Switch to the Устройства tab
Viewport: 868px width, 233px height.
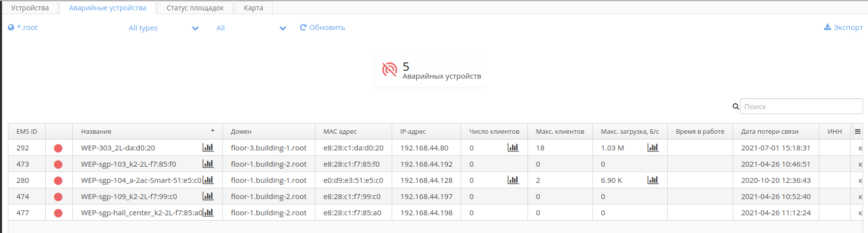(30, 8)
